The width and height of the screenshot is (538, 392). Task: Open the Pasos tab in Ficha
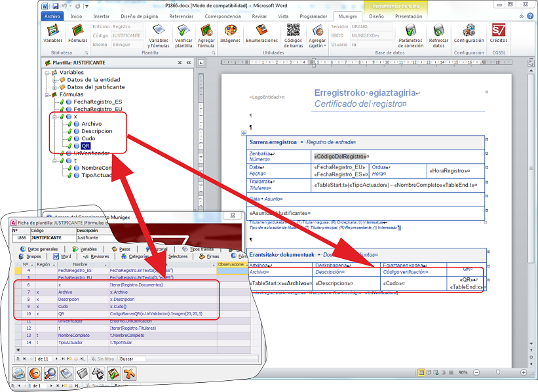point(121,249)
